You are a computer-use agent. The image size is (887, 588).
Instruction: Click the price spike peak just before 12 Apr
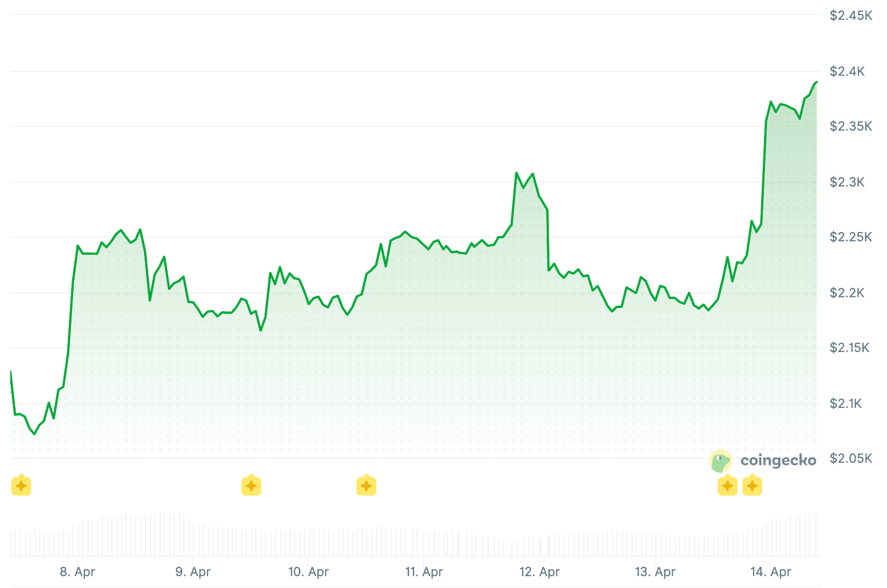(516, 173)
